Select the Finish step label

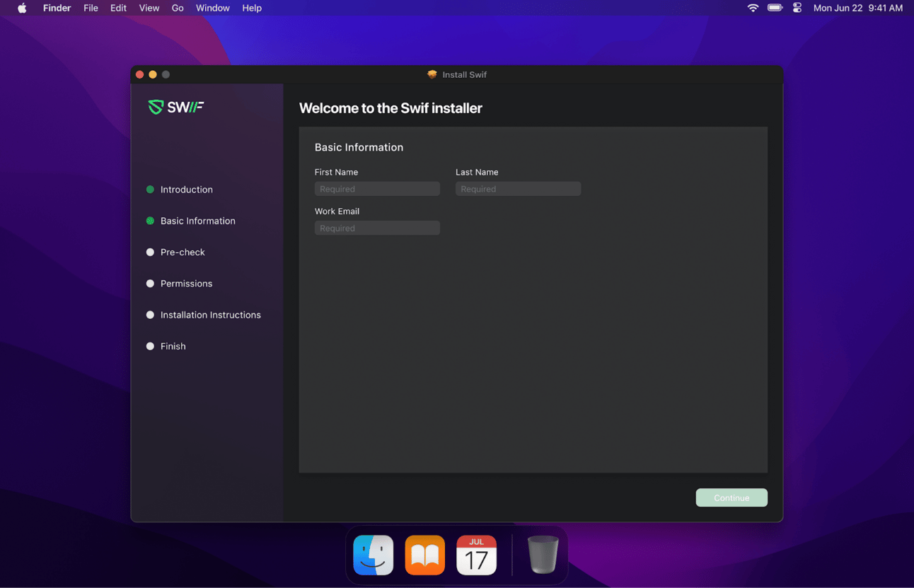[x=173, y=346]
